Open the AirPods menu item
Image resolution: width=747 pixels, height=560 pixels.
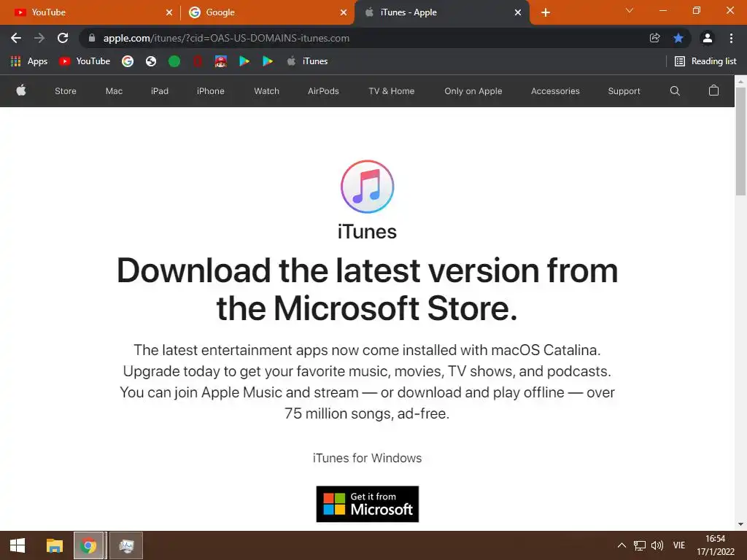pos(323,91)
